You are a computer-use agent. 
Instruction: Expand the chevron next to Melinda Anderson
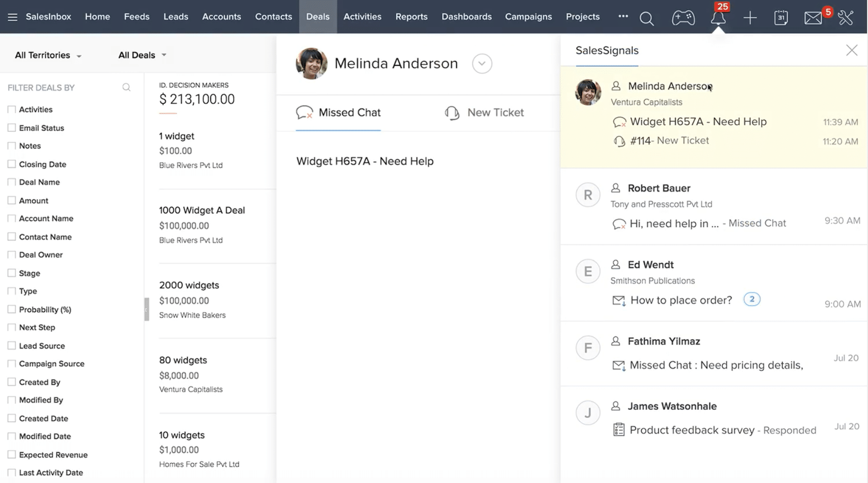coord(482,64)
